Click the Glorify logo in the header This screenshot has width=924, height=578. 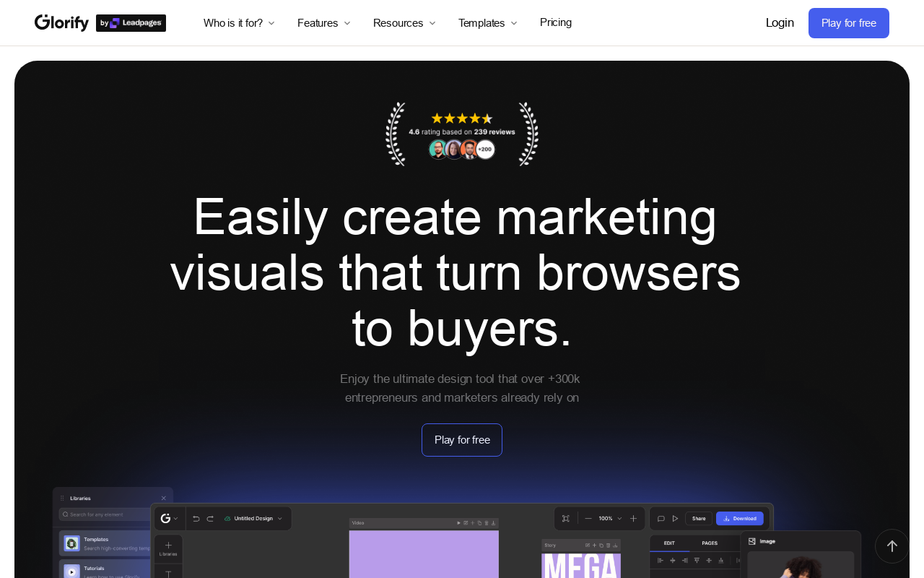coord(61,23)
